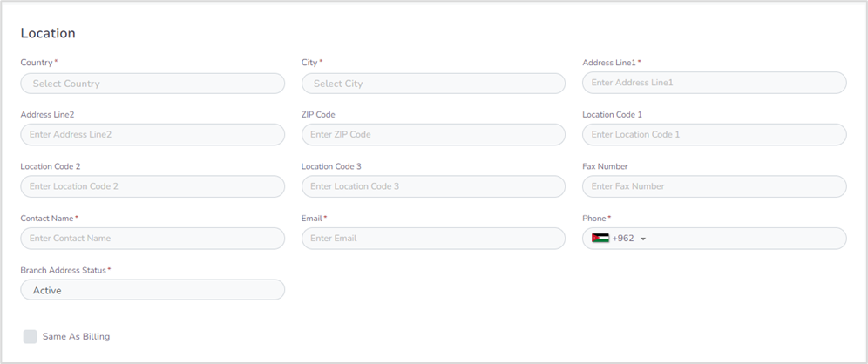
Task: Click the Fax Number input field
Action: click(714, 186)
